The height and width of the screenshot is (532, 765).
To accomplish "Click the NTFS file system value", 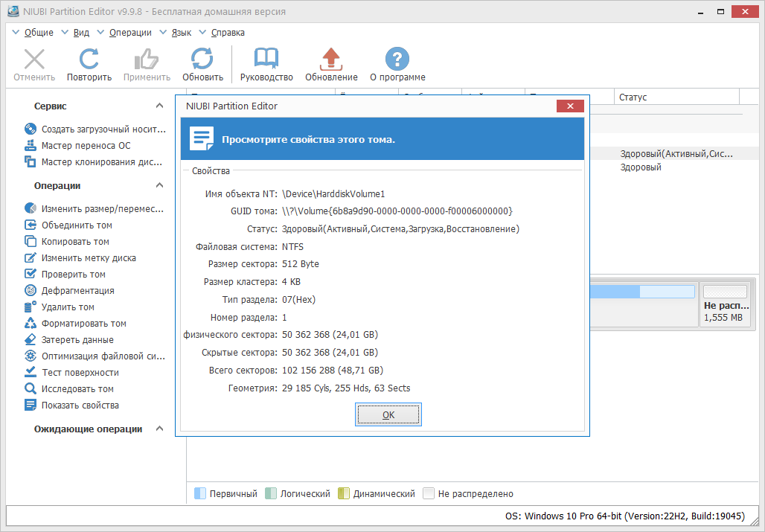I will pos(292,246).
